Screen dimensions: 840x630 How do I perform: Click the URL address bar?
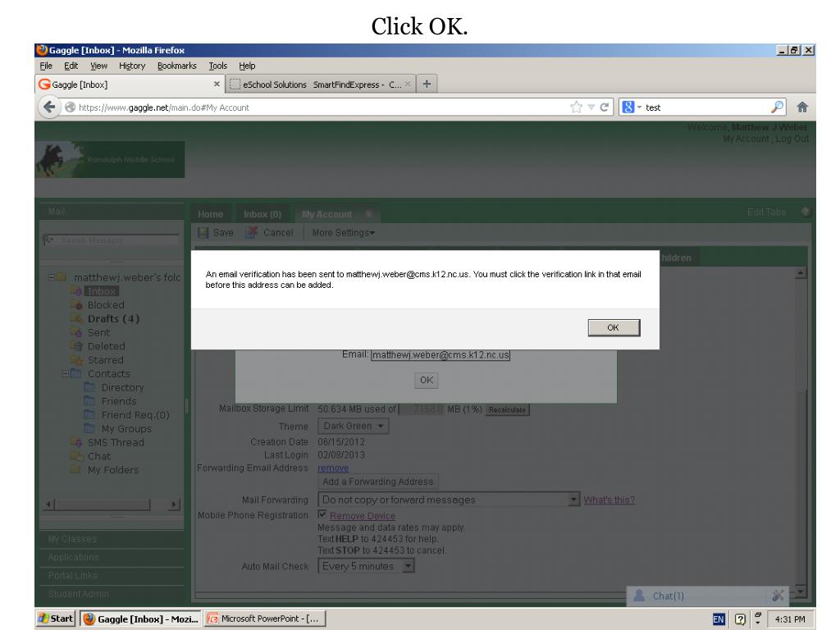point(322,107)
